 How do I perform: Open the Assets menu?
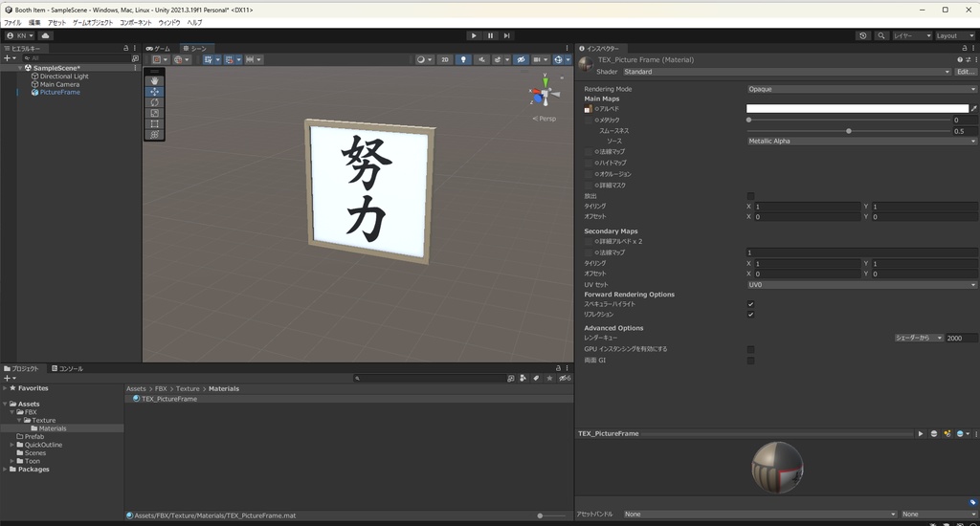tap(56, 23)
